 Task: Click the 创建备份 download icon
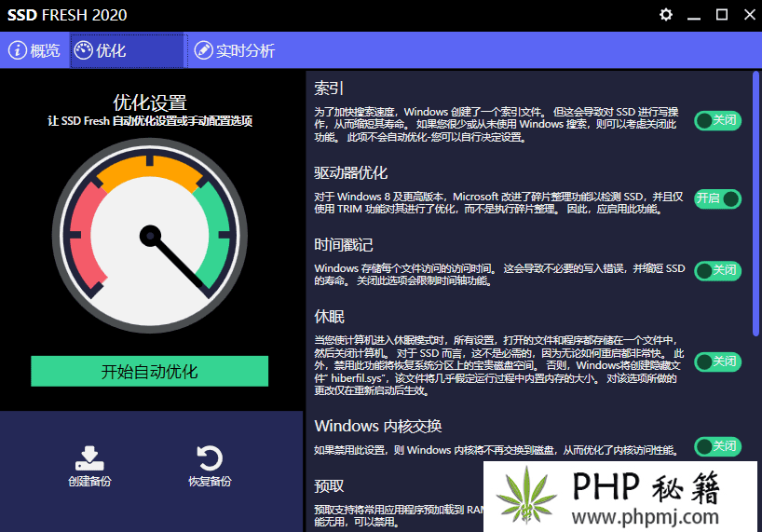click(89, 457)
